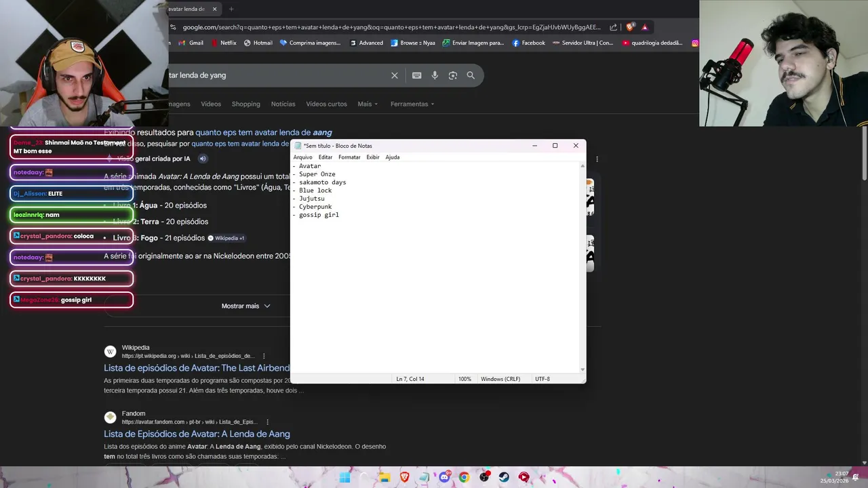Screen dimensions: 868x488
Task: Click the share icon in the address bar
Action: pyautogui.click(x=613, y=27)
